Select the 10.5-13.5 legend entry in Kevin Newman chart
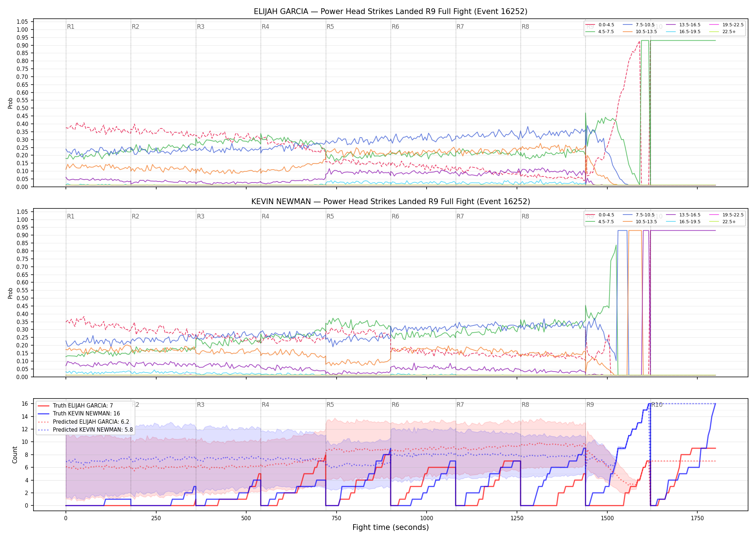 point(640,222)
